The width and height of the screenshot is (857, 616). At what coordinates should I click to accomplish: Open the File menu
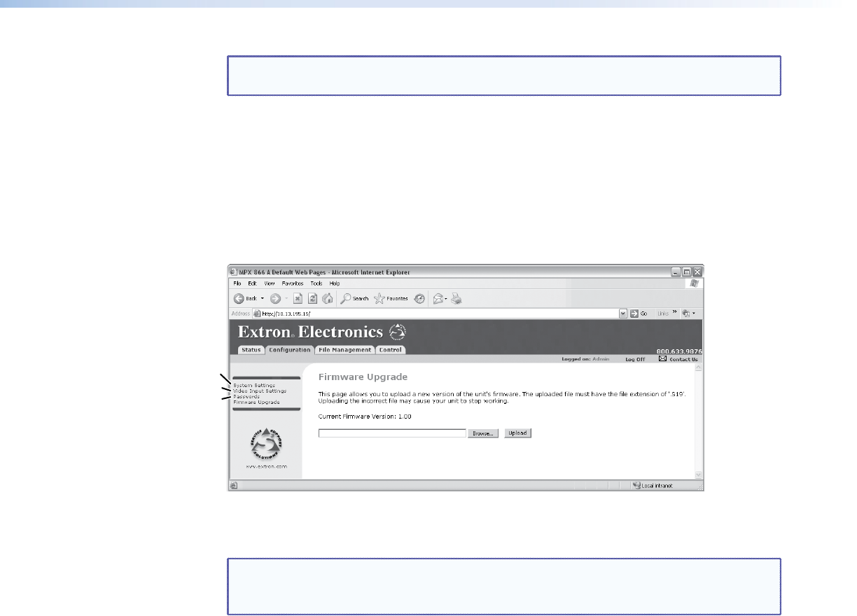click(x=237, y=283)
